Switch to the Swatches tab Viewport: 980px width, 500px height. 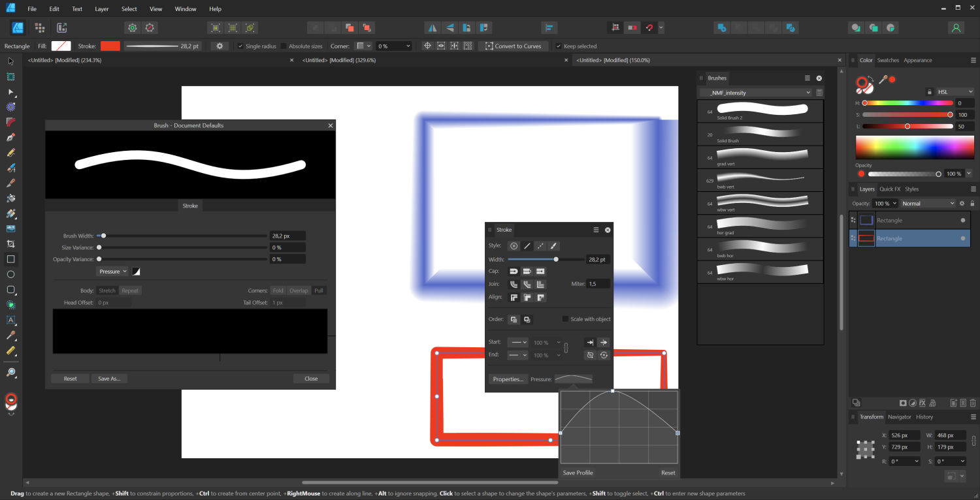888,59
